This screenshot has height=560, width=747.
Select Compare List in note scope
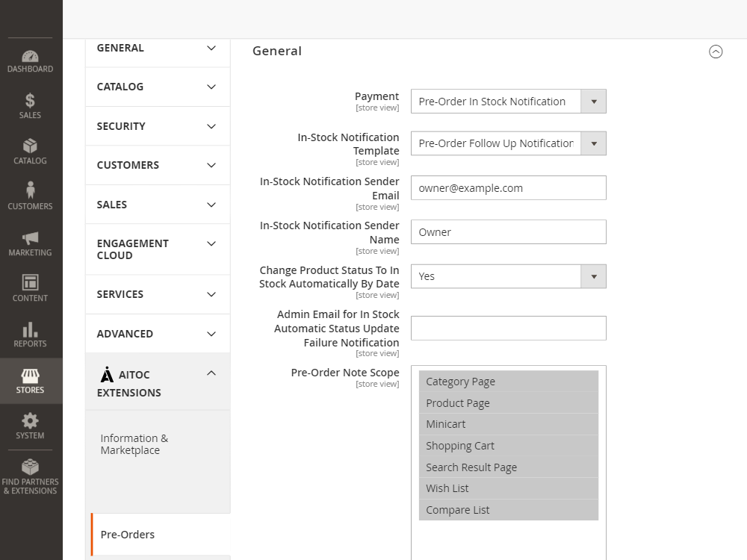pos(508,510)
